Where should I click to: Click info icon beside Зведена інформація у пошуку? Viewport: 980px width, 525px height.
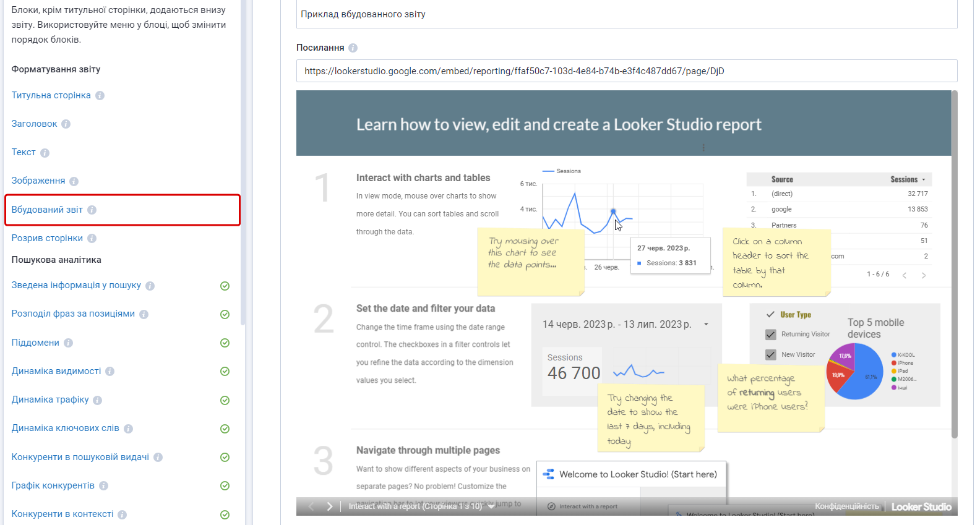[x=150, y=286]
